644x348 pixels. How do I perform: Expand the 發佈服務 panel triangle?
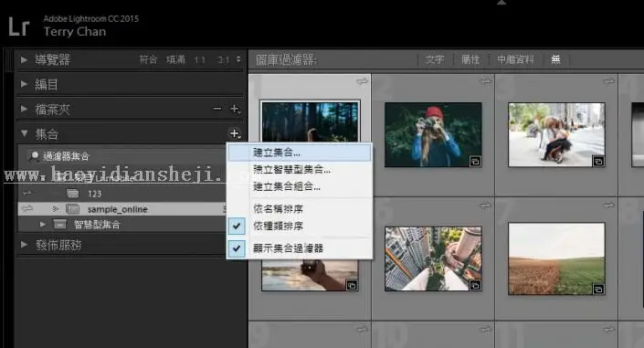coord(24,245)
